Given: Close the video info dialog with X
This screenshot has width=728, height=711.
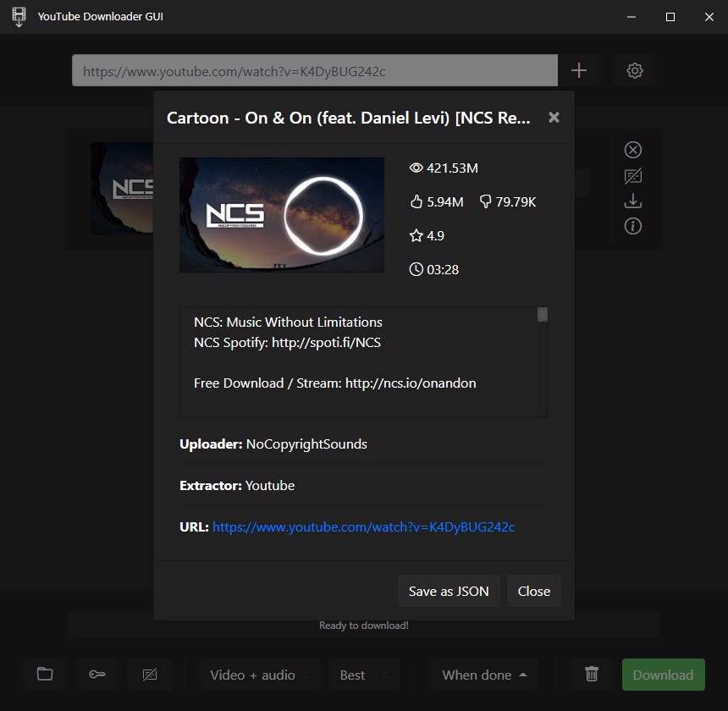Looking at the screenshot, I should pos(554,118).
